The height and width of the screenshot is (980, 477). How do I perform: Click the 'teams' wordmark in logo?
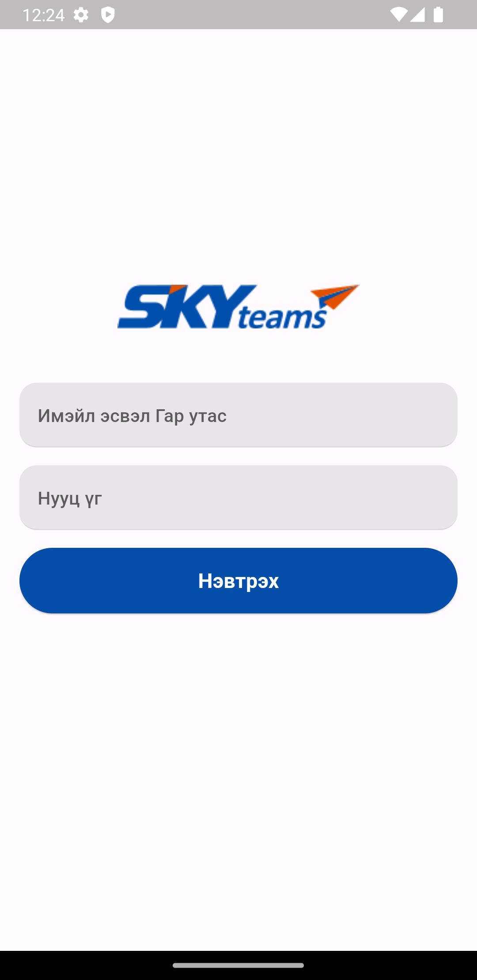coord(283,318)
